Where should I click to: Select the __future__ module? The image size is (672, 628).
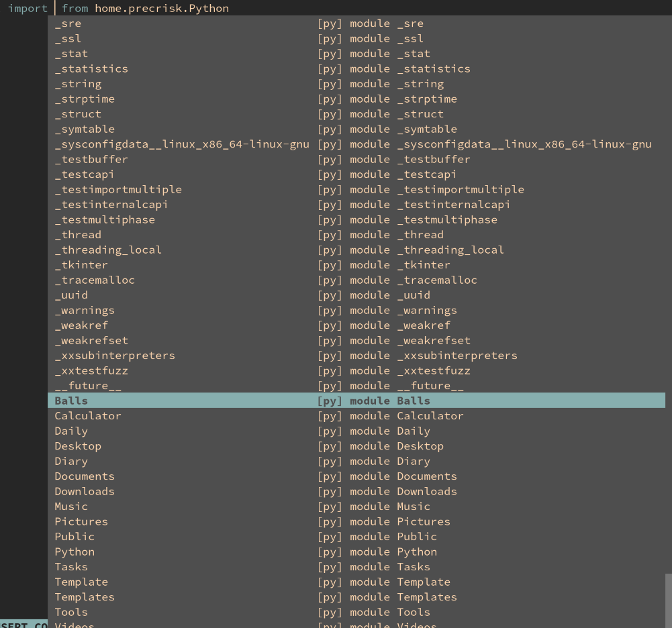pos(356,386)
